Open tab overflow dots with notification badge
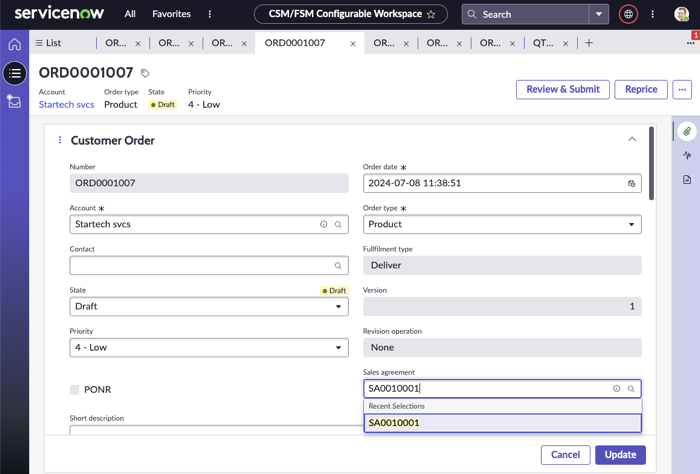The height and width of the screenshot is (474, 700). pyautogui.click(x=691, y=43)
